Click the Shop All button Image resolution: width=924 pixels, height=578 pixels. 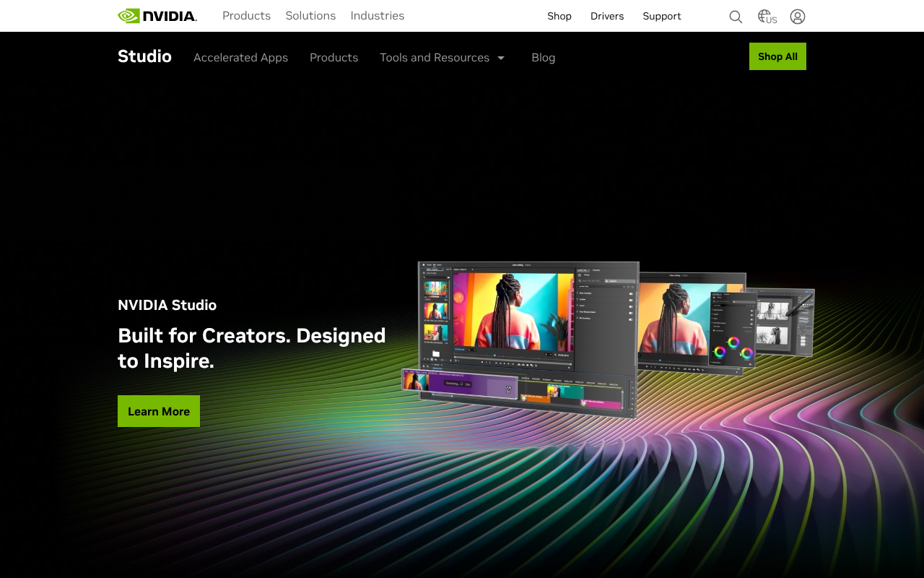(x=777, y=56)
